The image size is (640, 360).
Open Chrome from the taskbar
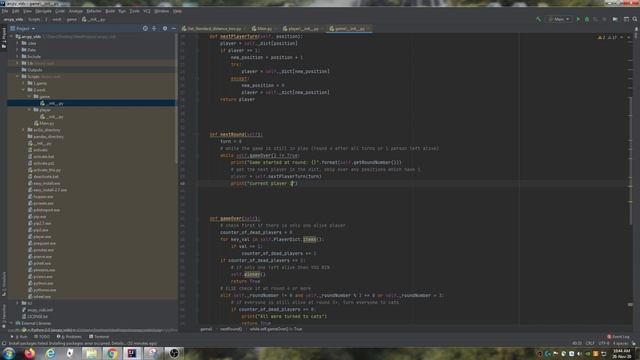[x=112, y=353]
